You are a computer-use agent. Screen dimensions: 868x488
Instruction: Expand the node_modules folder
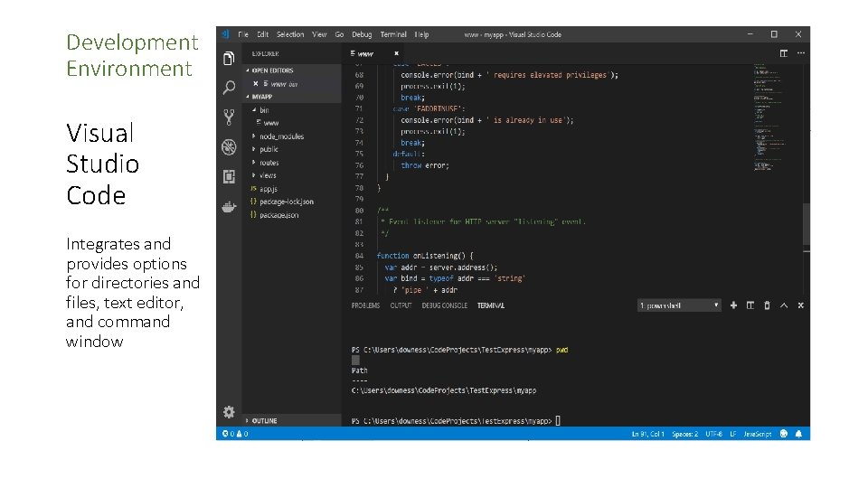pyautogui.click(x=292, y=136)
